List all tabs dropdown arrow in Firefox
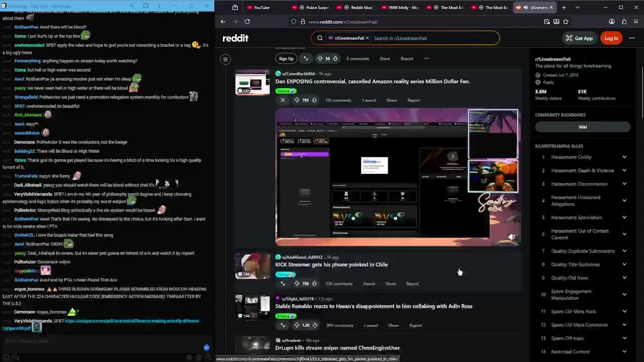Image resolution: width=644 pixels, height=362 pixels. [x=578, y=8]
